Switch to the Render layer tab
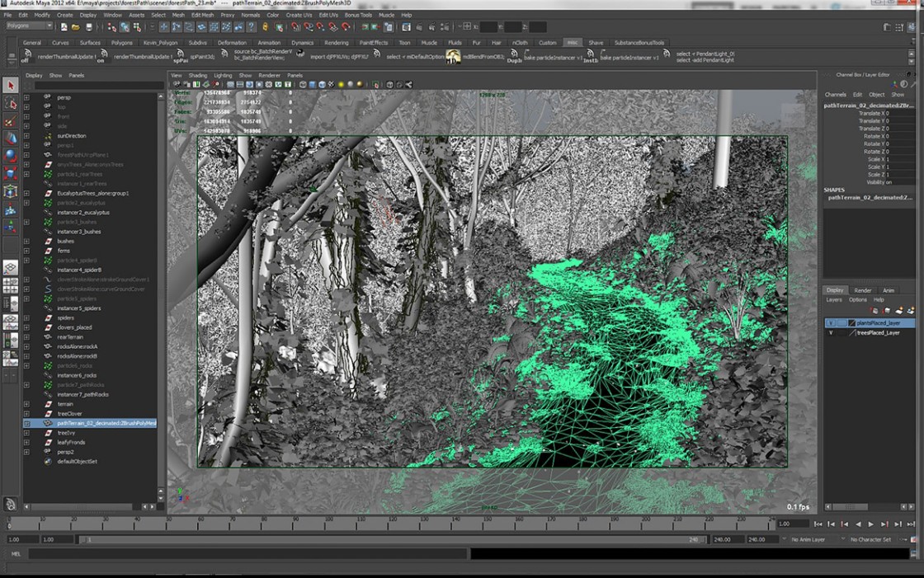The width and height of the screenshot is (924, 578). [862, 290]
